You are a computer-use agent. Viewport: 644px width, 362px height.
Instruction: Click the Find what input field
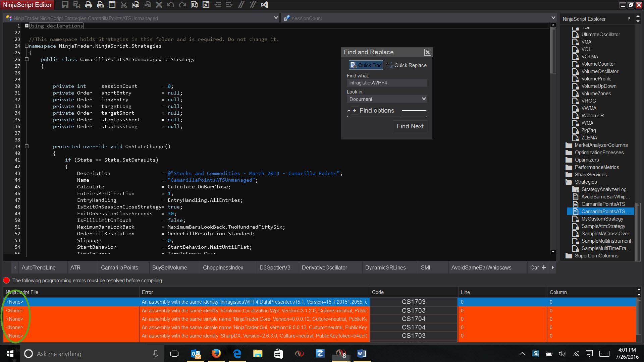(x=386, y=83)
